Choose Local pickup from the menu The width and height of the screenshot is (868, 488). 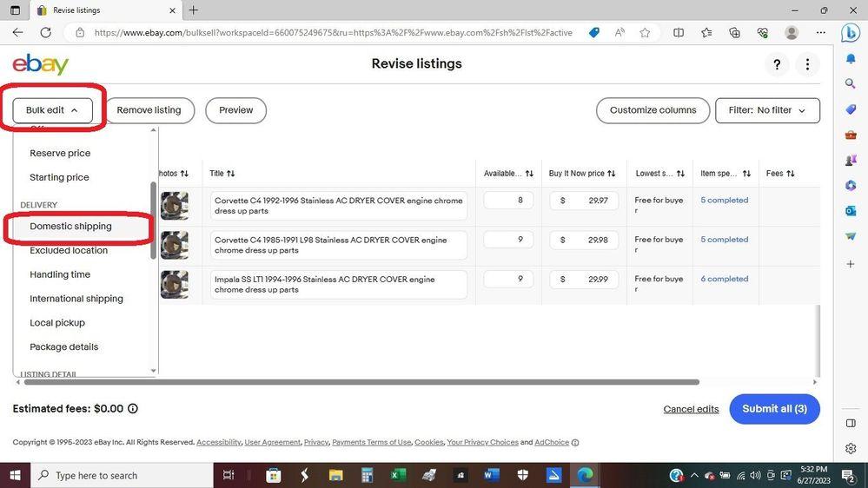pyautogui.click(x=57, y=323)
